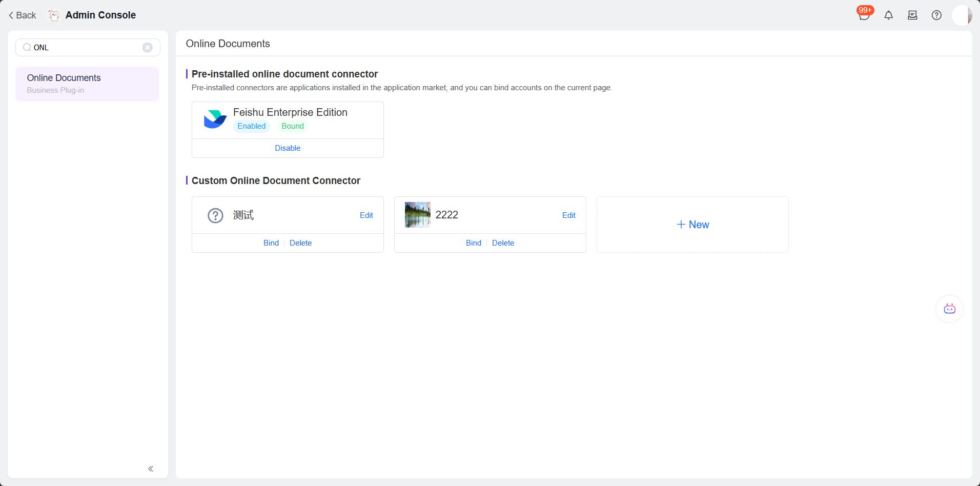Collapse the left sidebar panel
The height and width of the screenshot is (486, 980).
tap(151, 469)
